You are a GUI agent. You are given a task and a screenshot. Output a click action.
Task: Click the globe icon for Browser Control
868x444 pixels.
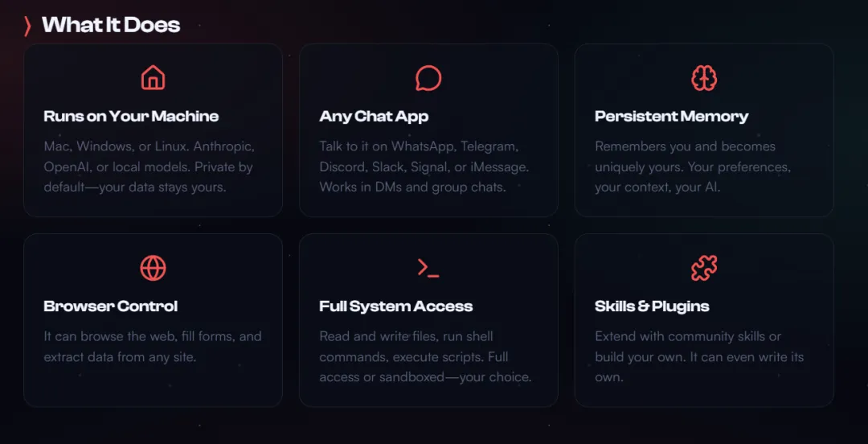pos(154,268)
